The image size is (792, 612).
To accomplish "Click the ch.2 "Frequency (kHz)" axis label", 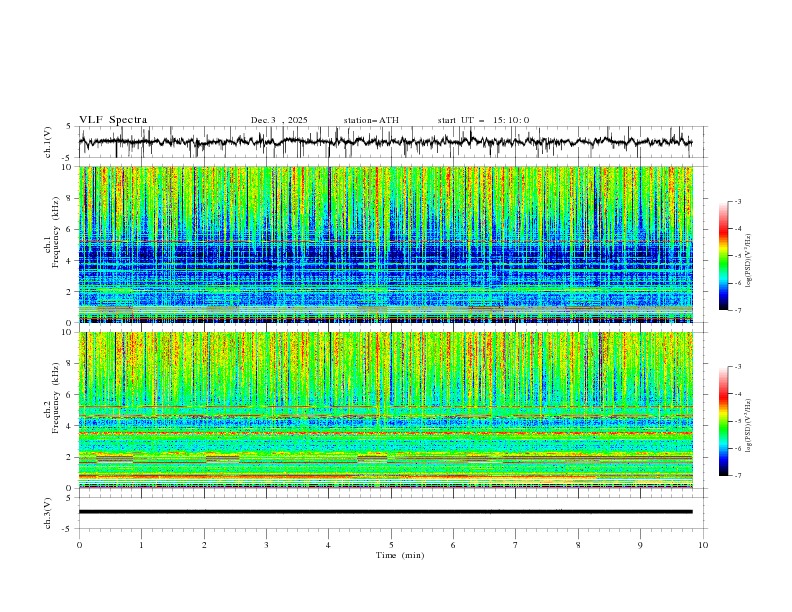I will [56, 398].
